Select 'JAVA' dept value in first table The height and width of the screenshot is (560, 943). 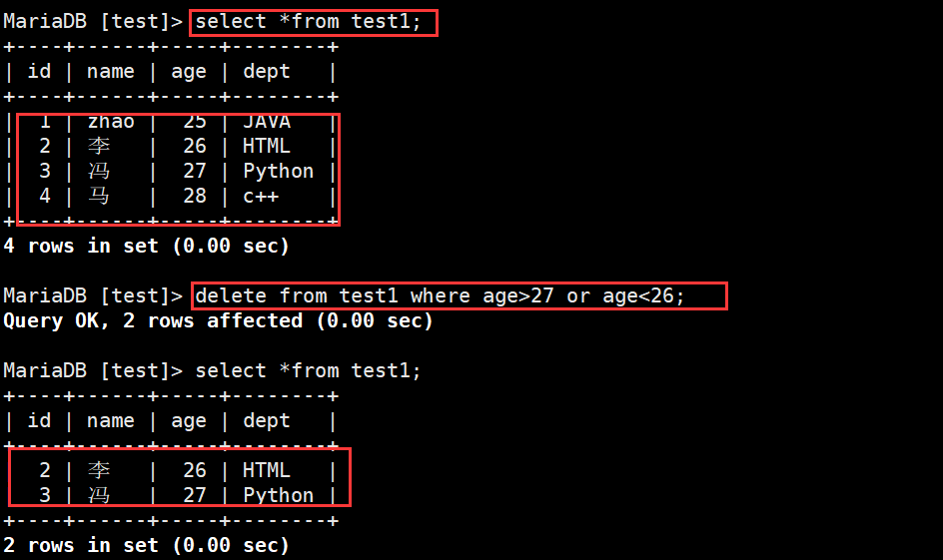(x=267, y=123)
